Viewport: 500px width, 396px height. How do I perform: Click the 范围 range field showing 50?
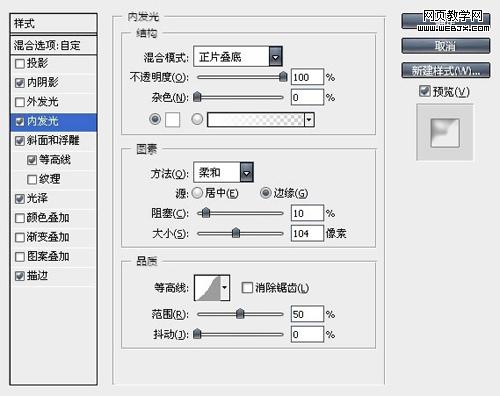tap(307, 314)
